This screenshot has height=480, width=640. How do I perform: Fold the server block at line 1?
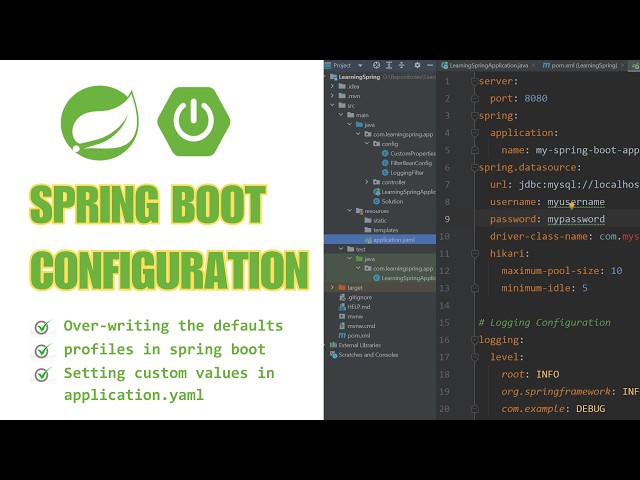point(475,82)
